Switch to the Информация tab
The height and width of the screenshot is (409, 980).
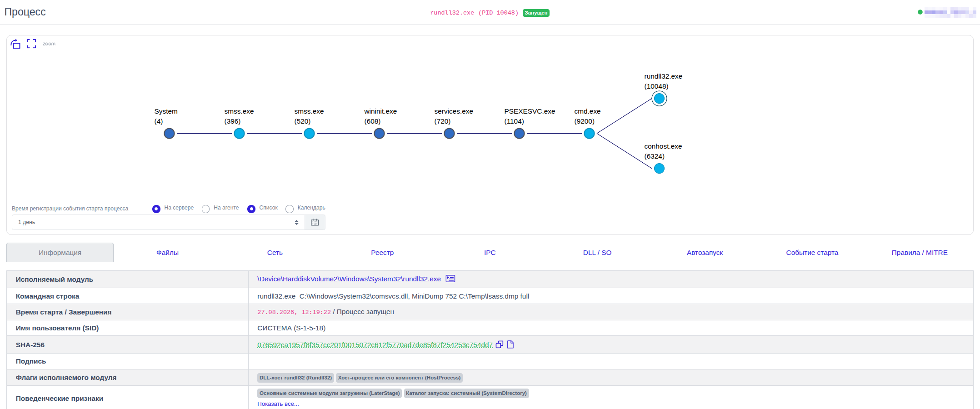tap(60, 253)
